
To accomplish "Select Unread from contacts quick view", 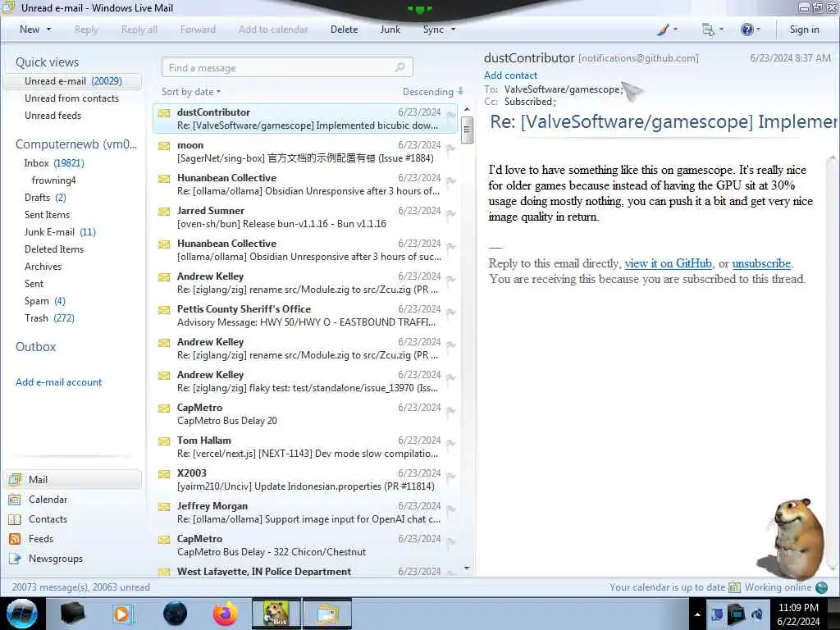I will [72, 98].
